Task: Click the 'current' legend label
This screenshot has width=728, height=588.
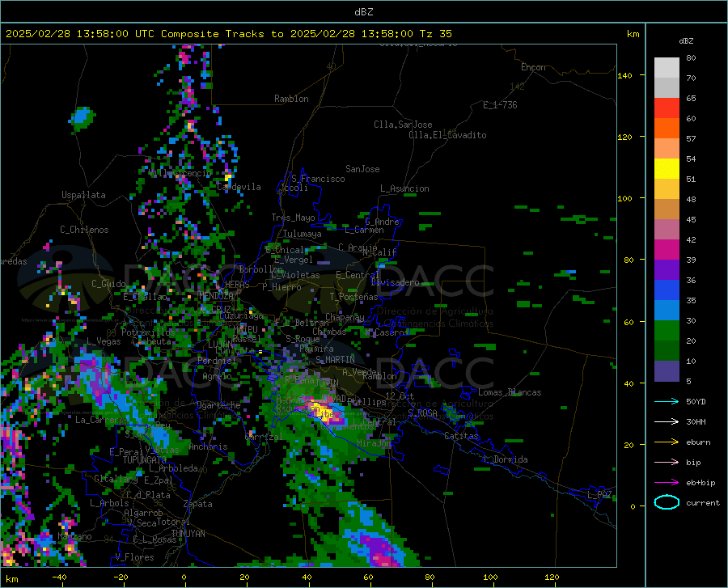Action: [703, 502]
